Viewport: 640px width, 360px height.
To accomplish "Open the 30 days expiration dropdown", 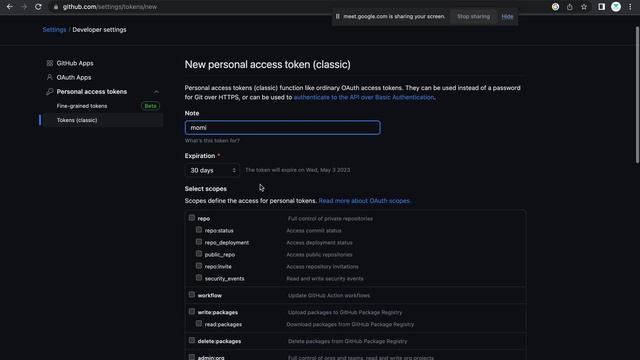I will (212, 170).
